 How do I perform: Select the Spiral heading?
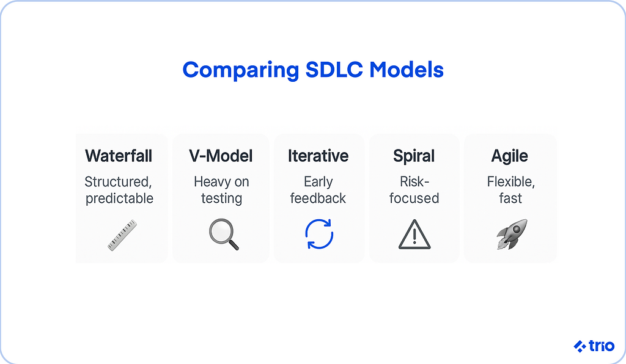[414, 156]
